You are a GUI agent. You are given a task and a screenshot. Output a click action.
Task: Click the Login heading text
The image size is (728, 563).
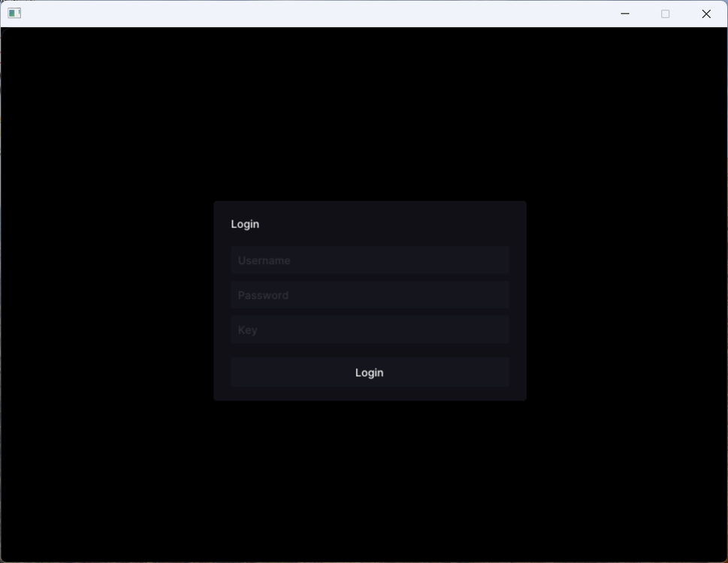pos(245,224)
